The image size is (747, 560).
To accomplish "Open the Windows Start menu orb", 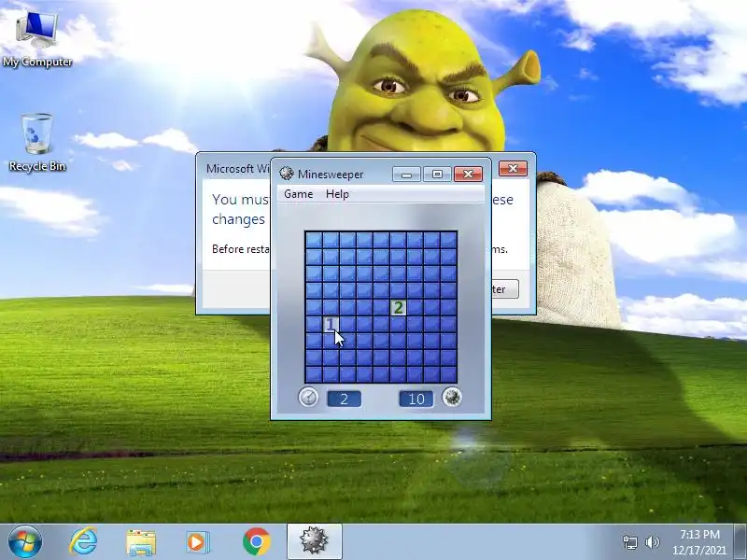I will click(x=25, y=541).
